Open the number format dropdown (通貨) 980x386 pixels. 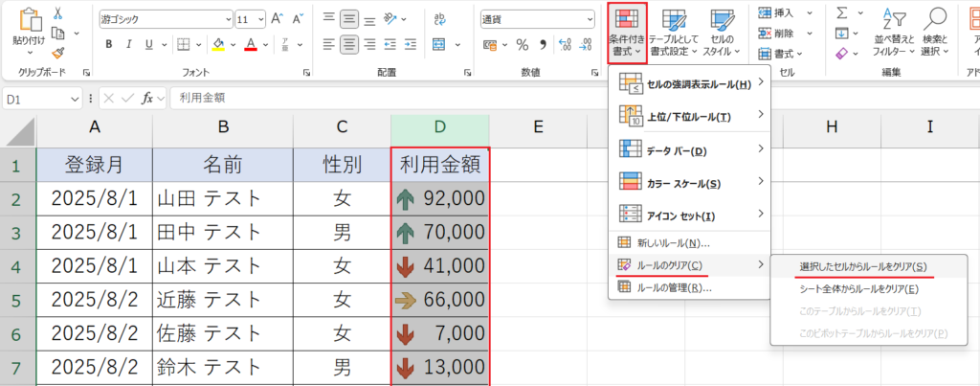click(590, 19)
